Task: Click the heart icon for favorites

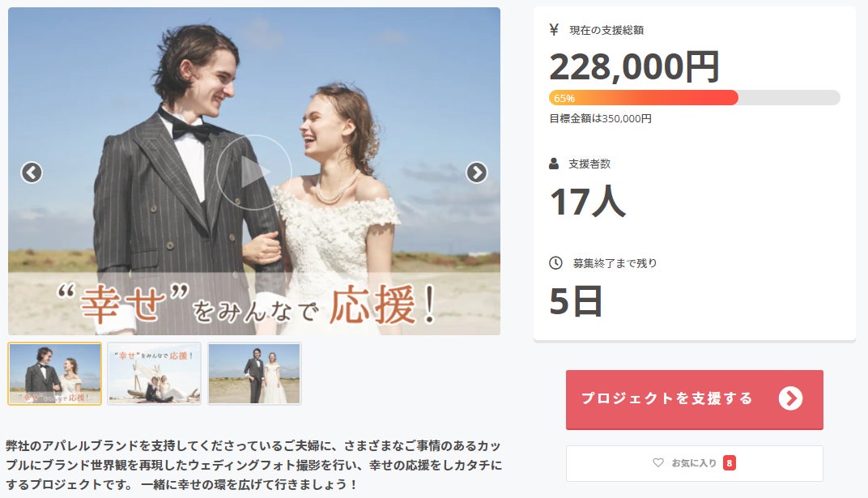Action: coord(658,462)
